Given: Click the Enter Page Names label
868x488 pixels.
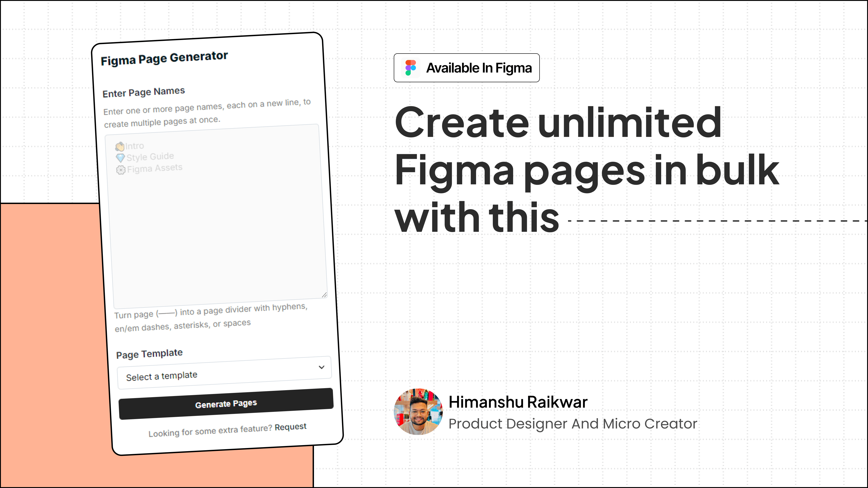Looking at the screenshot, I should tap(144, 92).
